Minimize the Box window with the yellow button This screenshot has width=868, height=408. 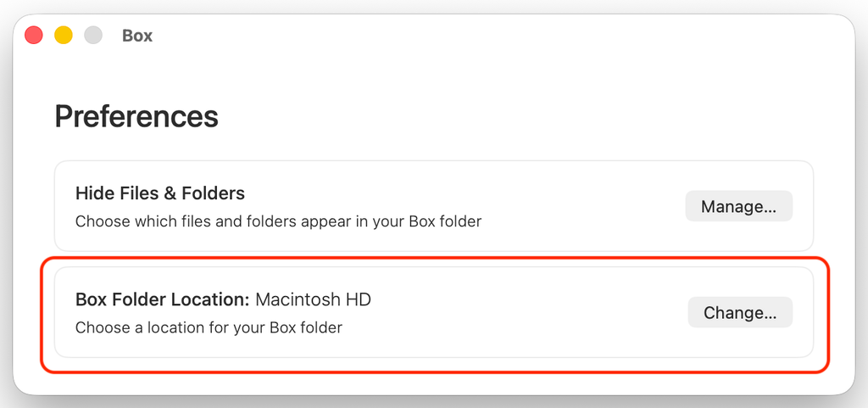[64, 36]
